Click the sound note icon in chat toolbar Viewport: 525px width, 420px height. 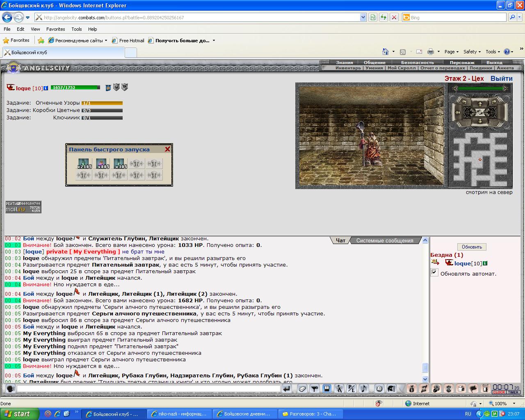[363, 388]
